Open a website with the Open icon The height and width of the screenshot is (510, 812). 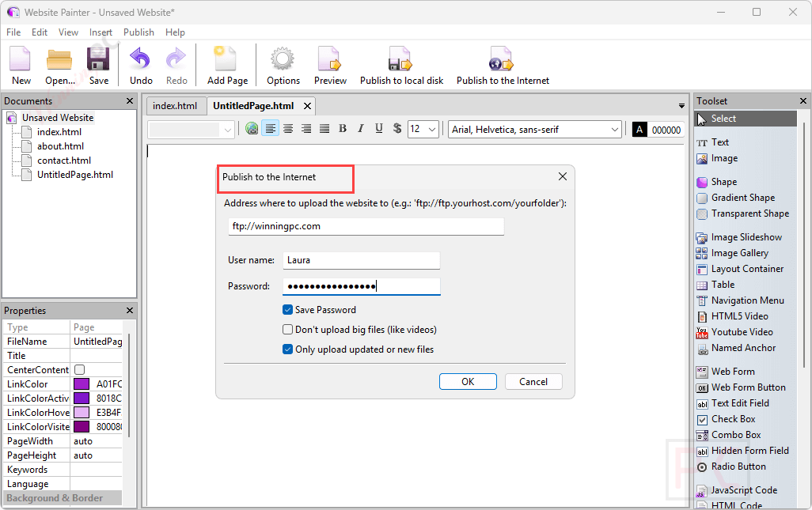(59, 65)
